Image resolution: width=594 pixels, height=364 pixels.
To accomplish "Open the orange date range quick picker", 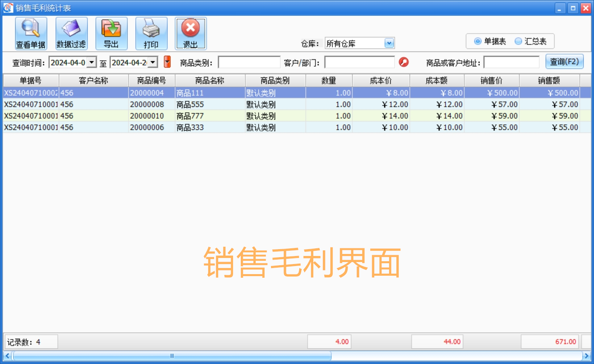I will click(x=167, y=62).
